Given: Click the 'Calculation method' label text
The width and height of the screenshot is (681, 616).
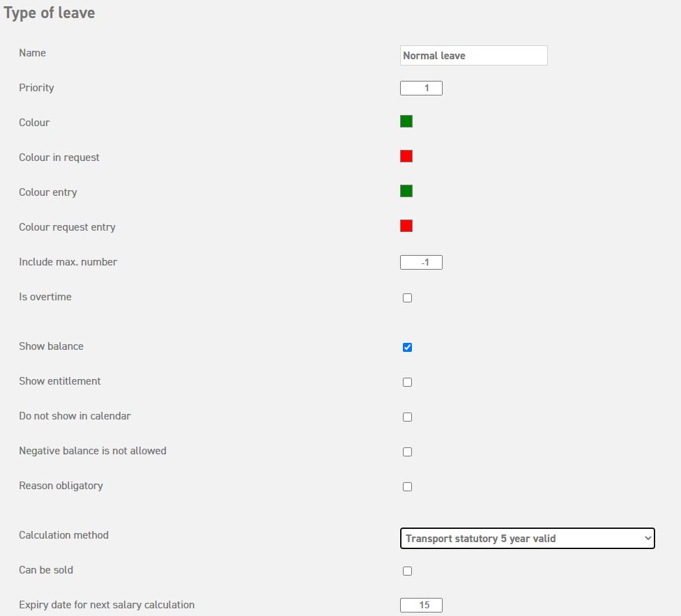Looking at the screenshot, I should click(x=63, y=535).
